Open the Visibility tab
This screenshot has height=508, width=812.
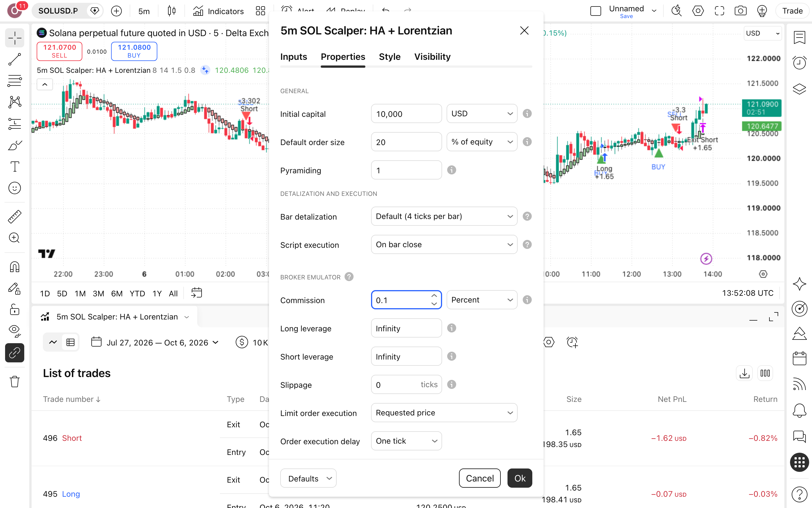(432, 56)
